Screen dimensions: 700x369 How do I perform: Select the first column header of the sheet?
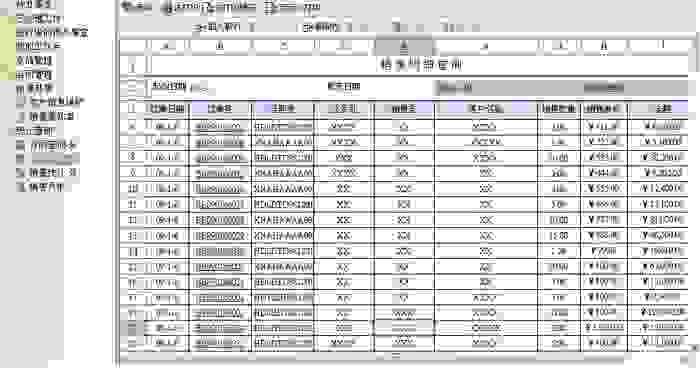click(167, 46)
